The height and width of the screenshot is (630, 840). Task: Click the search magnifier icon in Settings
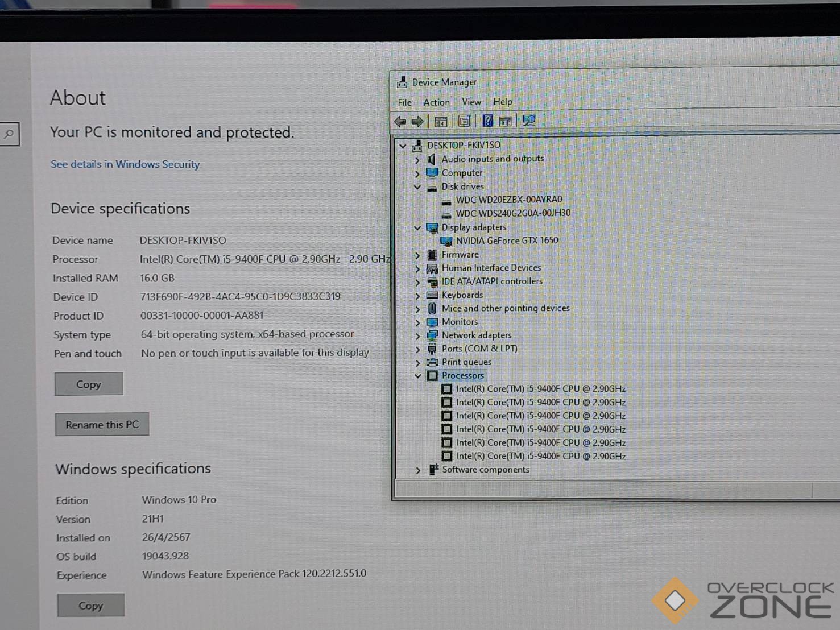coord(9,134)
